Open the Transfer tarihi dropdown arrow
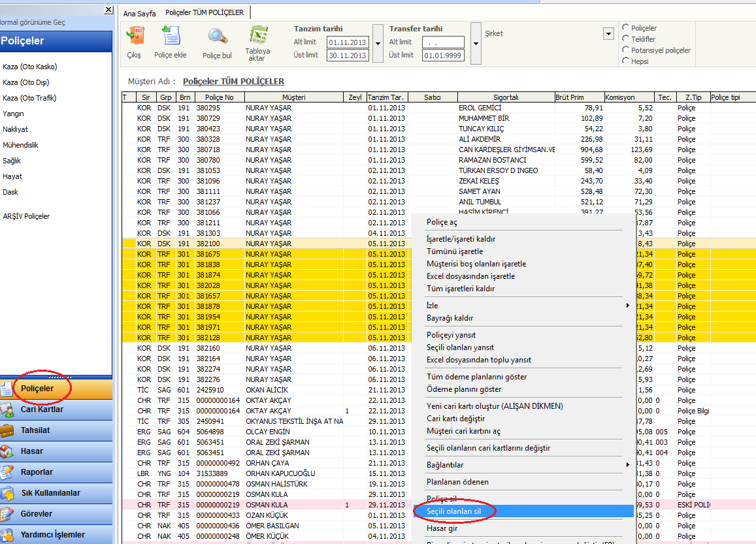The image size is (756, 544). pos(476,44)
